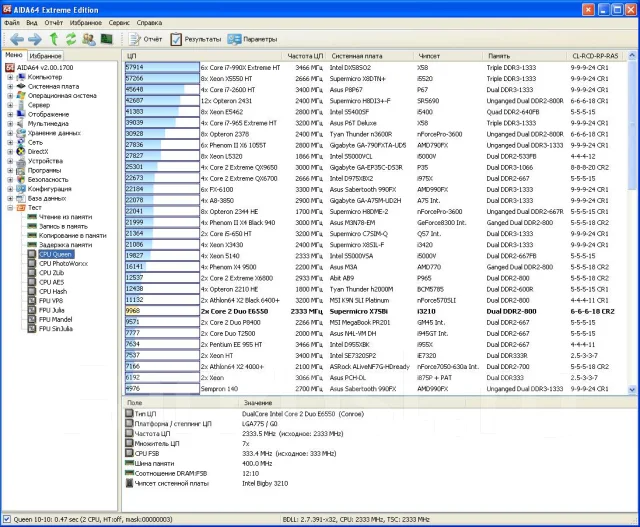Switch to the Меню tab

tap(14, 55)
